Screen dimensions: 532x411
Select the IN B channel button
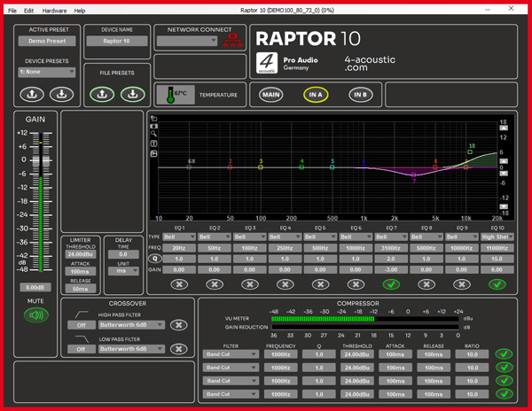[359, 94]
